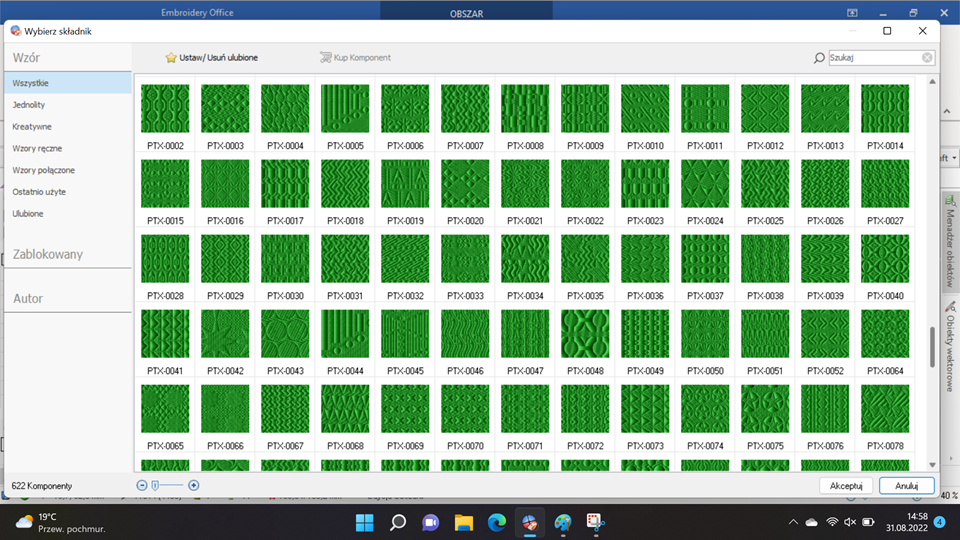Expand the Zablokowany section
The width and height of the screenshot is (960, 540).
pos(48,254)
